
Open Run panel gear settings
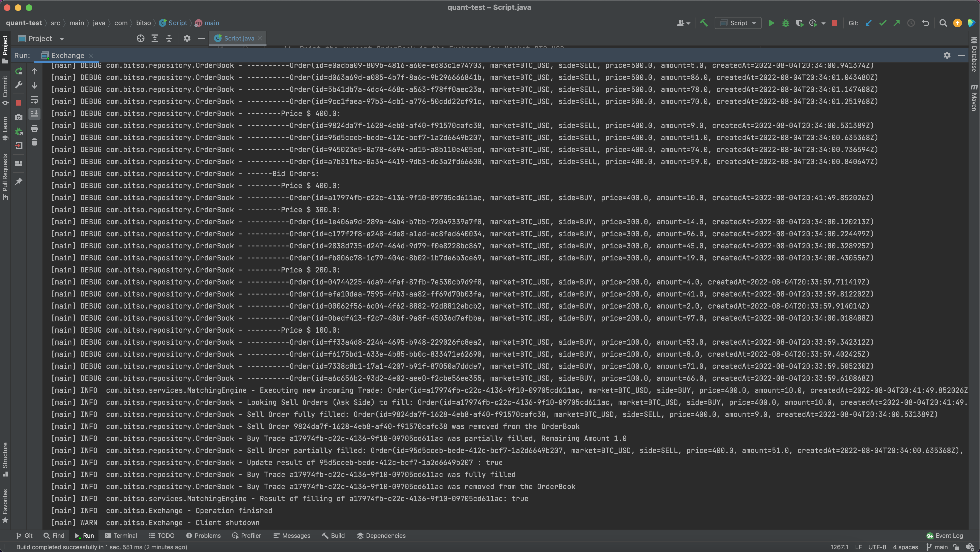(947, 56)
